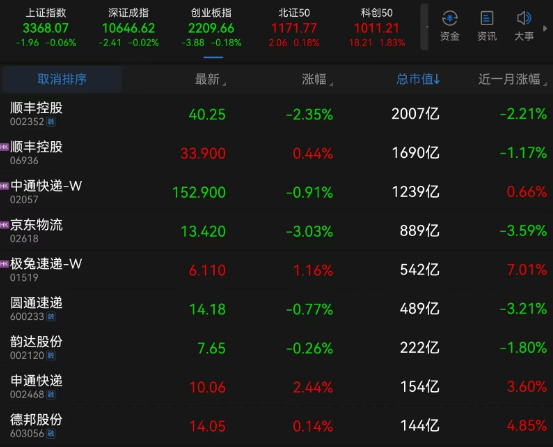
Task: Open 极兔速递-W stock details
Action: click(x=276, y=270)
